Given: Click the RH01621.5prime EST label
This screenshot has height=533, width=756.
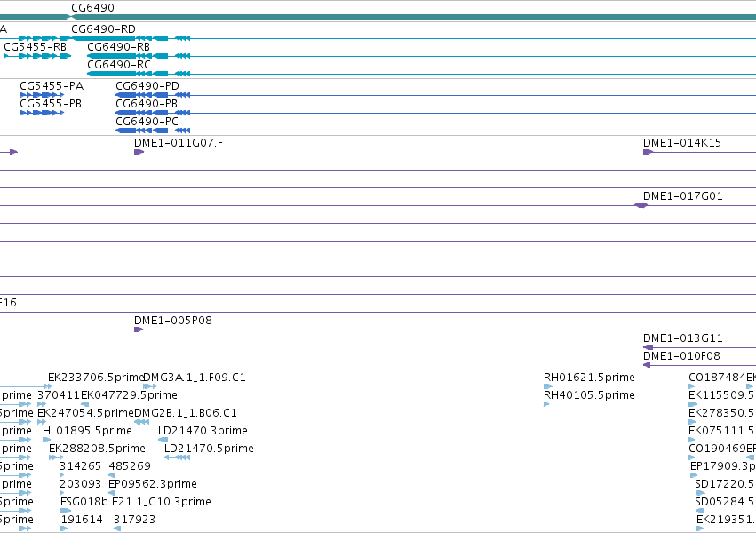Looking at the screenshot, I should click(x=589, y=378).
